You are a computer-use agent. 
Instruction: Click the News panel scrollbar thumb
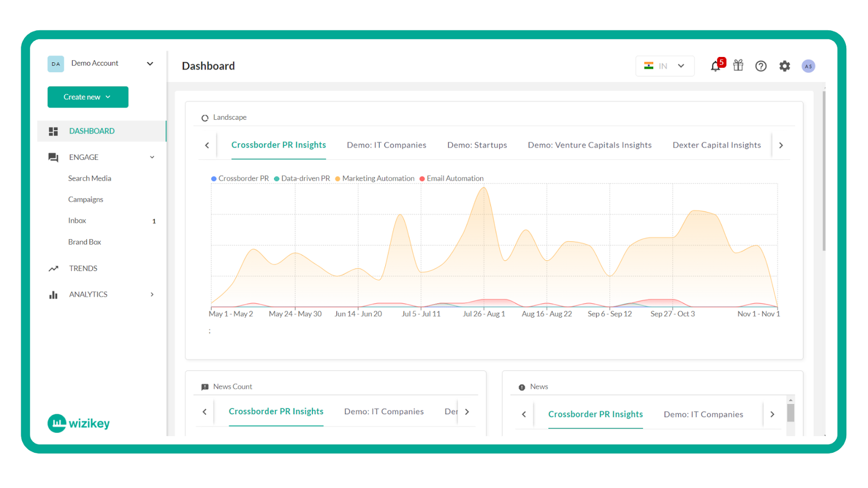point(790,413)
